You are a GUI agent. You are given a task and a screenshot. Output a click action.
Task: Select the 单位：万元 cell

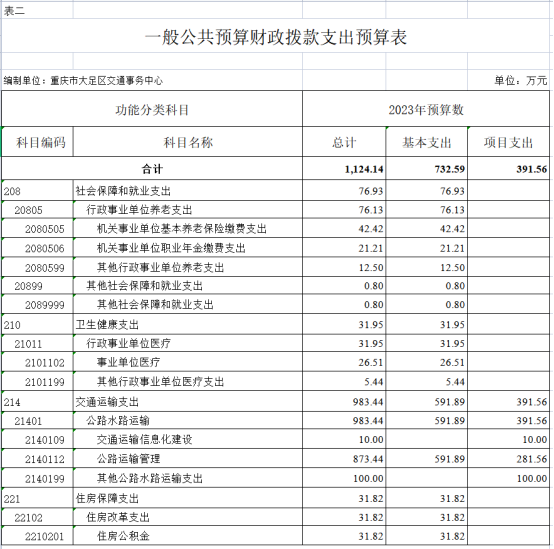tap(508, 80)
